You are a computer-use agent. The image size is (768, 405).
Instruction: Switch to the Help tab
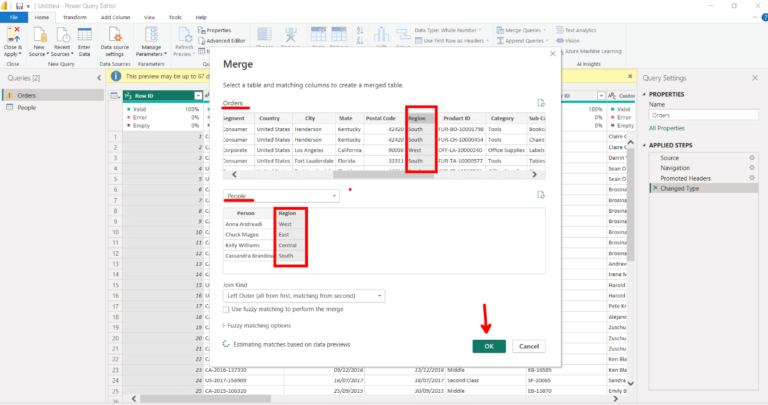201,17
